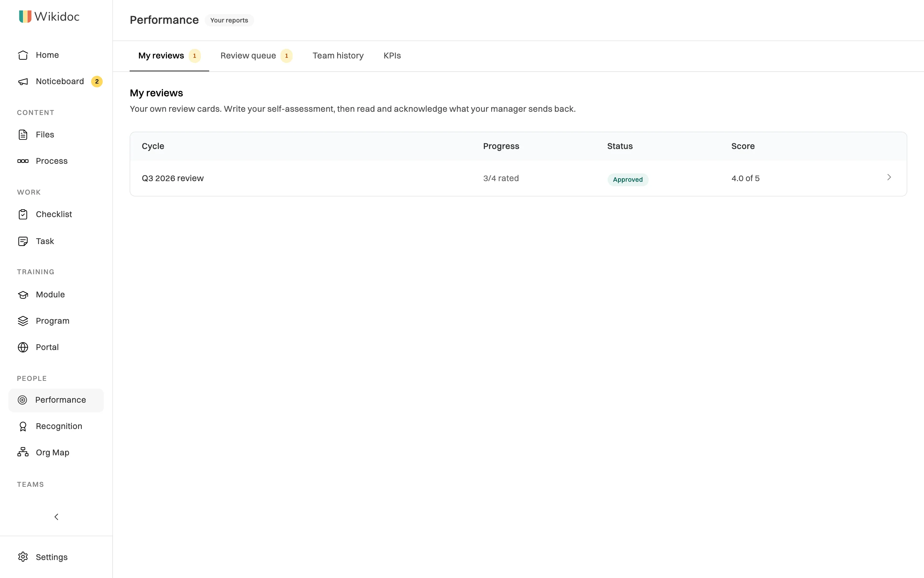Open the Team history tab
Screen dimensions: 924x578
tap(338, 56)
